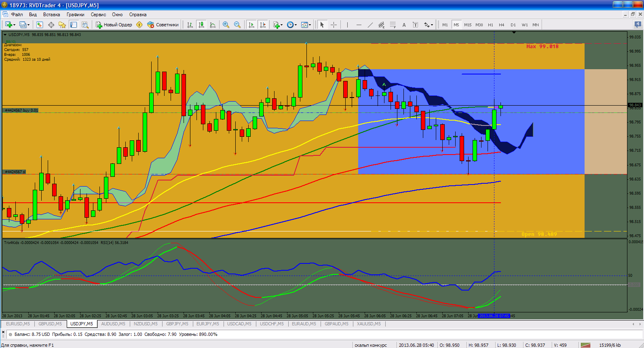Switch to the EURUSD,M5 chart tab
Screen dimensions: 644x348
18,324
